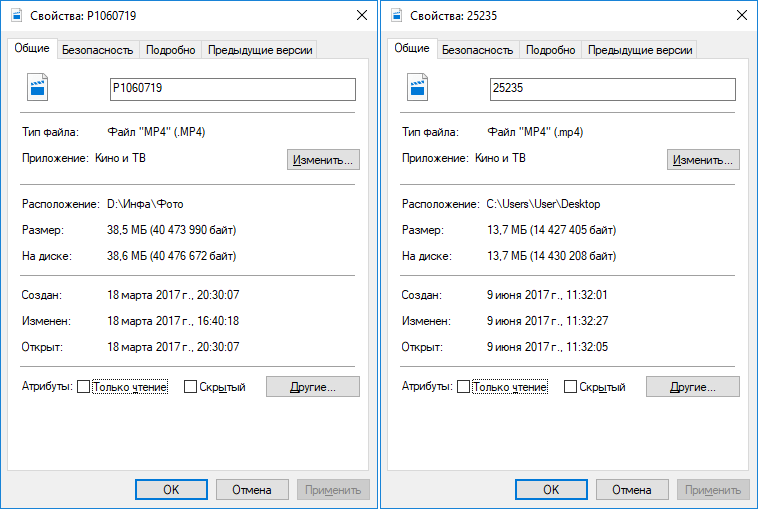Switch to the Подробно tab in the 25235 window
Screen dimensions: 760x510
tap(550, 50)
